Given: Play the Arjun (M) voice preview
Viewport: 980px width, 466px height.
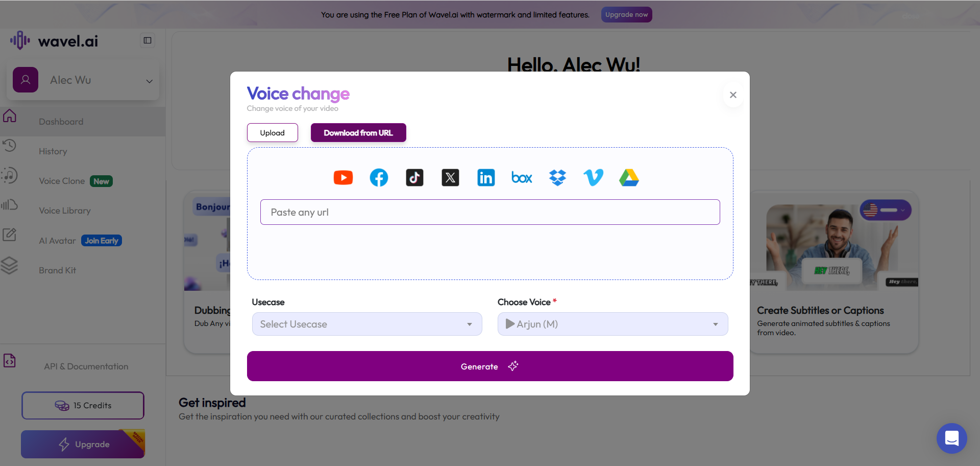Looking at the screenshot, I should (510, 324).
